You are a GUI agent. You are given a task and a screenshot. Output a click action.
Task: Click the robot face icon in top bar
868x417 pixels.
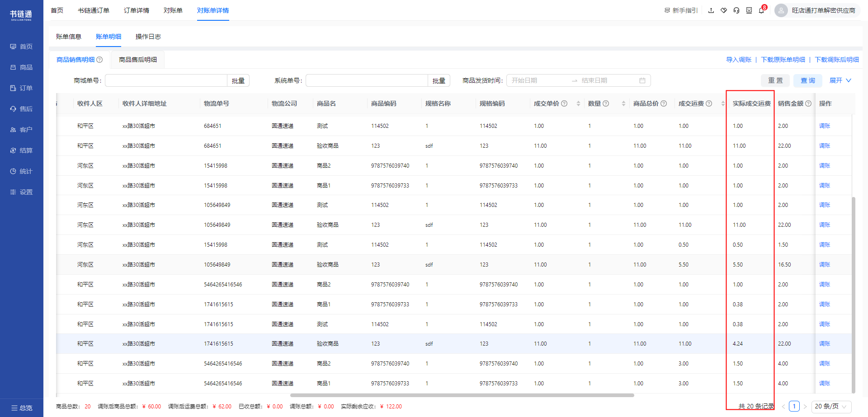(x=749, y=10)
